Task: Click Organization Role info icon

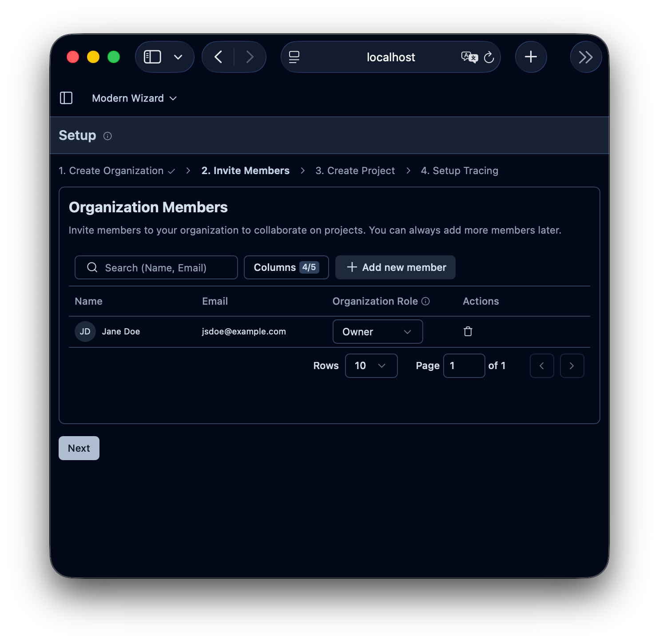Action: (425, 301)
